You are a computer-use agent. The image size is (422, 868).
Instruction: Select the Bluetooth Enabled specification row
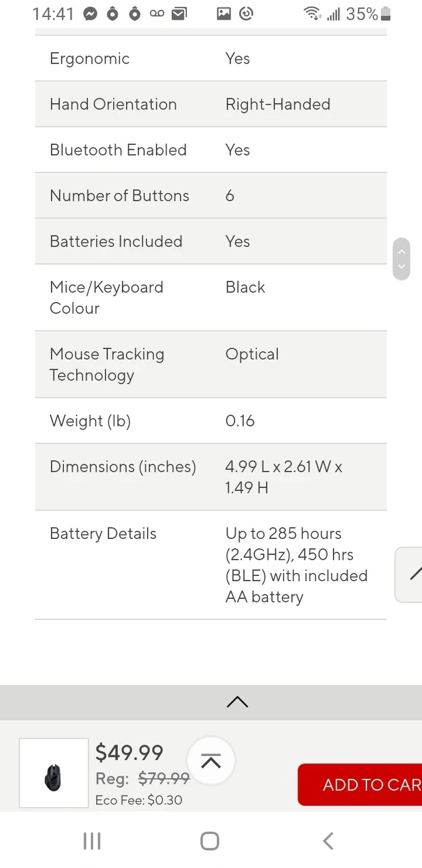click(x=210, y=149)
